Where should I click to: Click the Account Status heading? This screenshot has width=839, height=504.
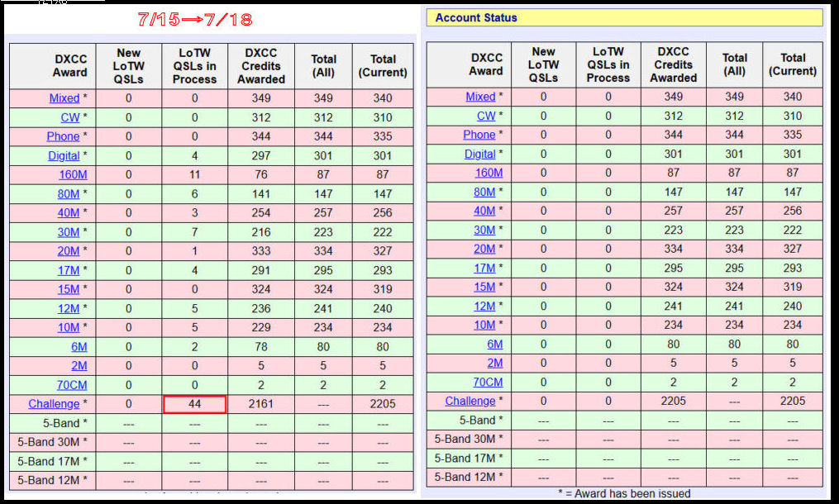click(x=476, y=17)
